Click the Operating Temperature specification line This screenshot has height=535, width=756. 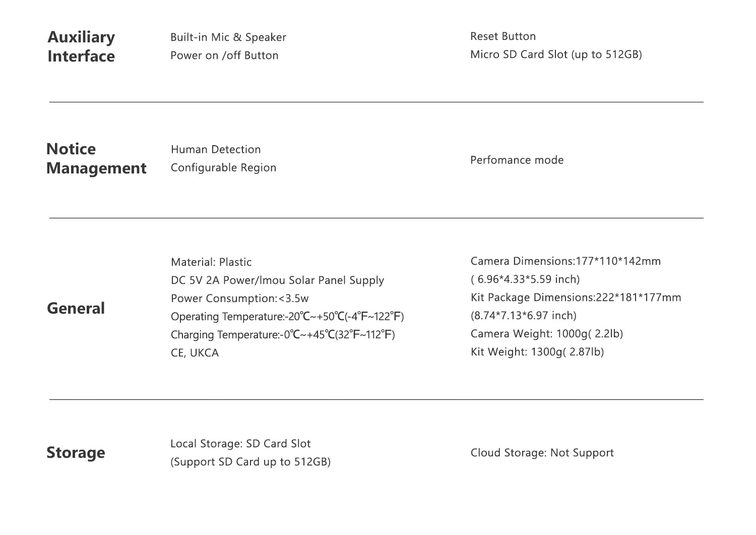tap(287, 317)
